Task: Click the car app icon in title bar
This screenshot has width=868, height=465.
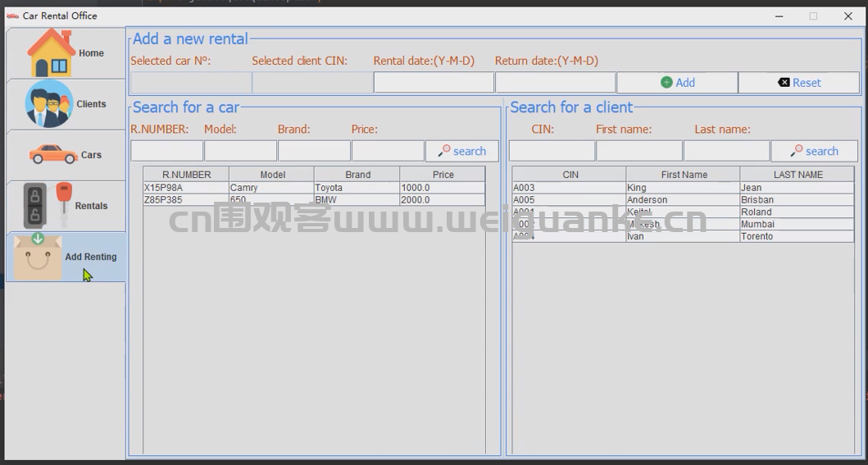Action: tap(13, 16)
